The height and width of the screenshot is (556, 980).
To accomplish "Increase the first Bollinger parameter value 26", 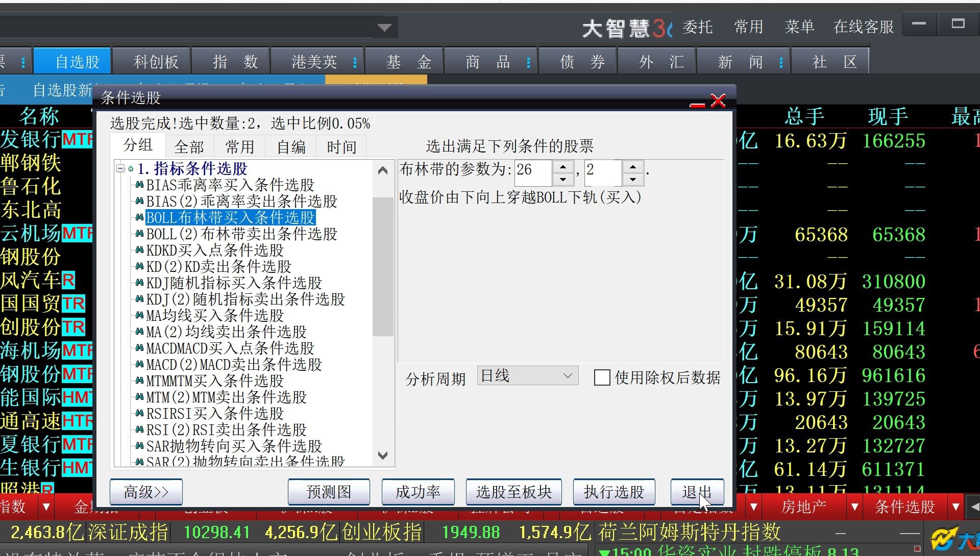I will [562, 167].
